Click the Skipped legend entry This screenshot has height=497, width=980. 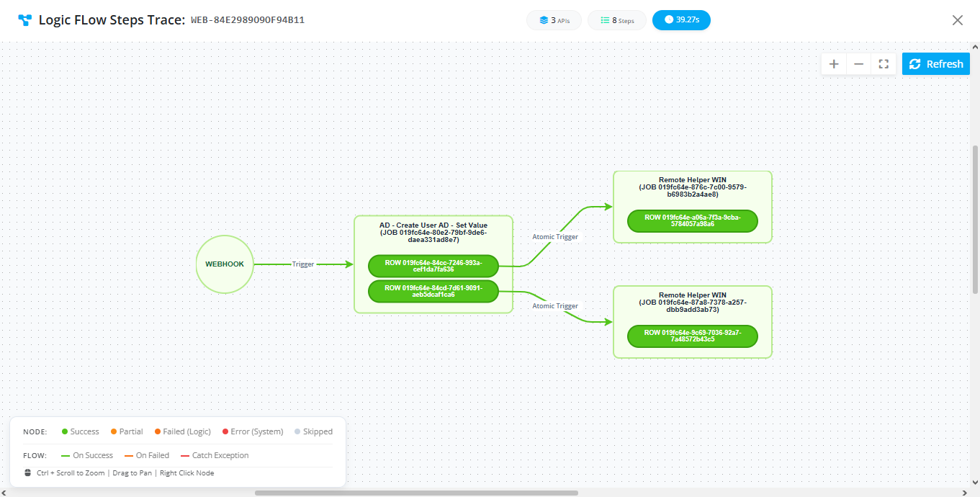[313, 431]
